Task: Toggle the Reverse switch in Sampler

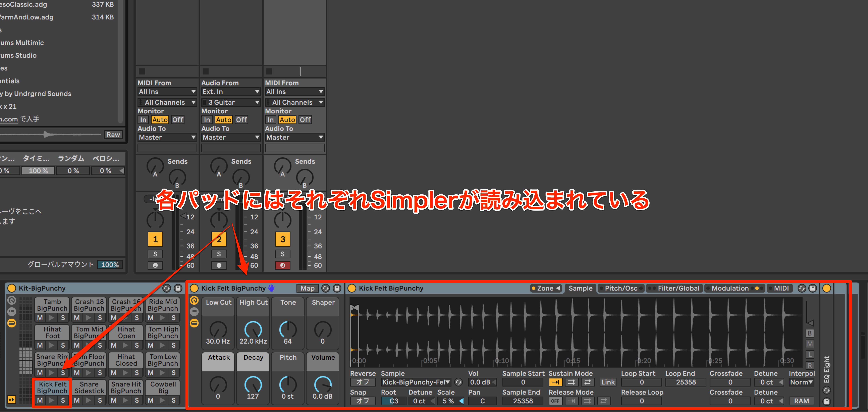Action: (363, 382)
